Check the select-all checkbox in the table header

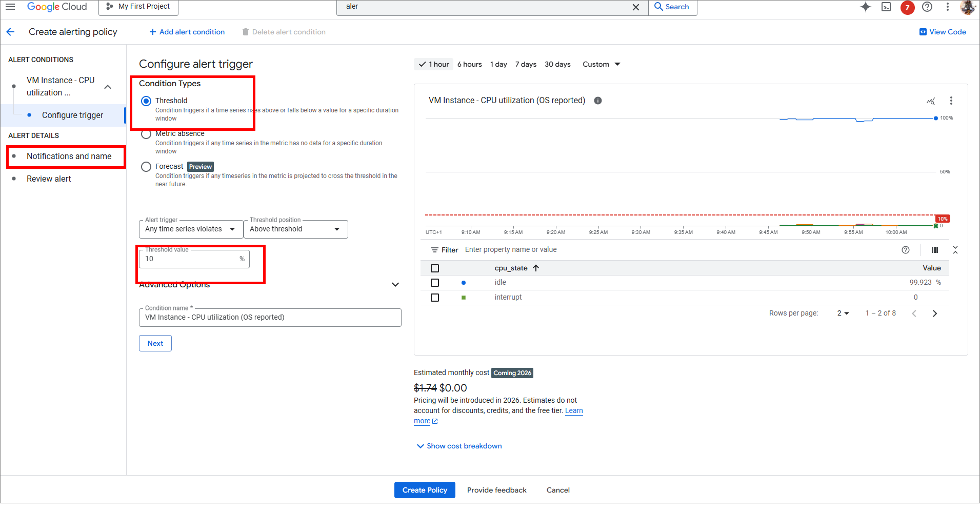[435, 268]
